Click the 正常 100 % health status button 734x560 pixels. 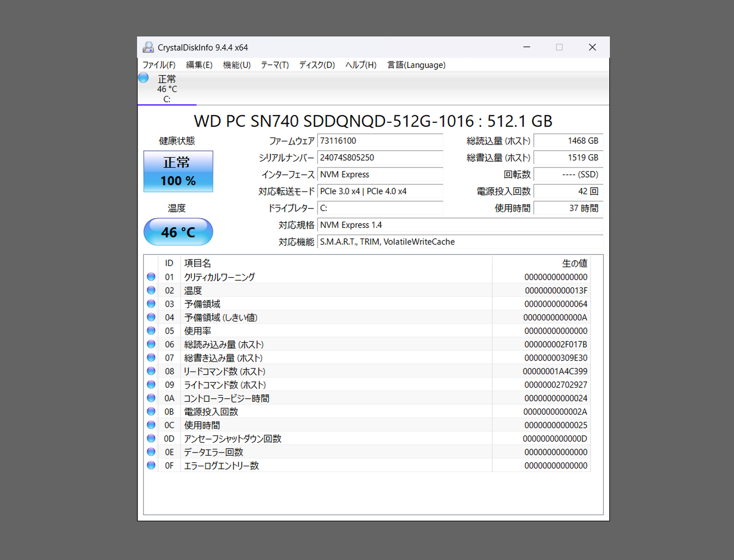tap(178, 172)
